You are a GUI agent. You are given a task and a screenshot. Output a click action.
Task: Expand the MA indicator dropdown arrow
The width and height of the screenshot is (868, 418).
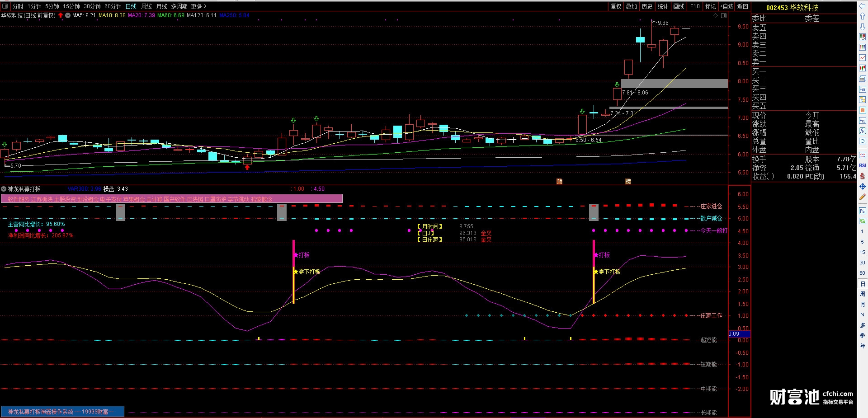68,15
